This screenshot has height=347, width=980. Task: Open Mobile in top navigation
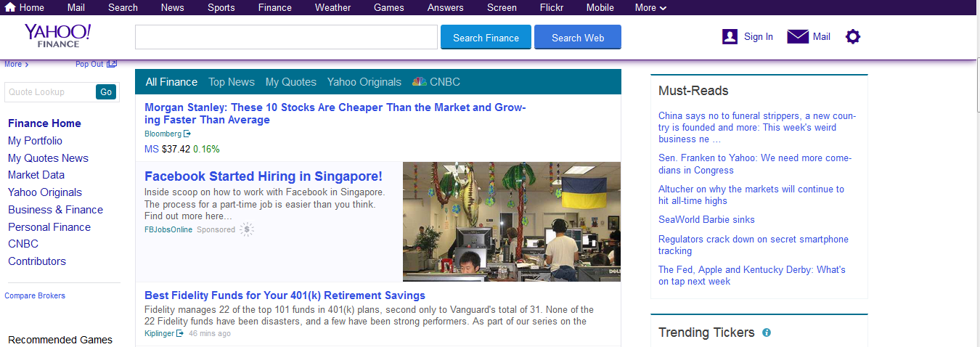tap(600, 7)
